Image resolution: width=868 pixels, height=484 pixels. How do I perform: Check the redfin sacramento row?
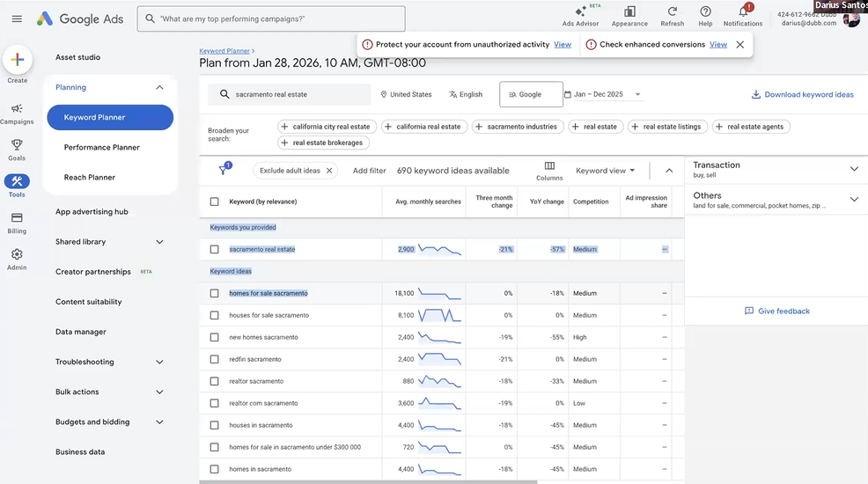(x=214, y=360)
